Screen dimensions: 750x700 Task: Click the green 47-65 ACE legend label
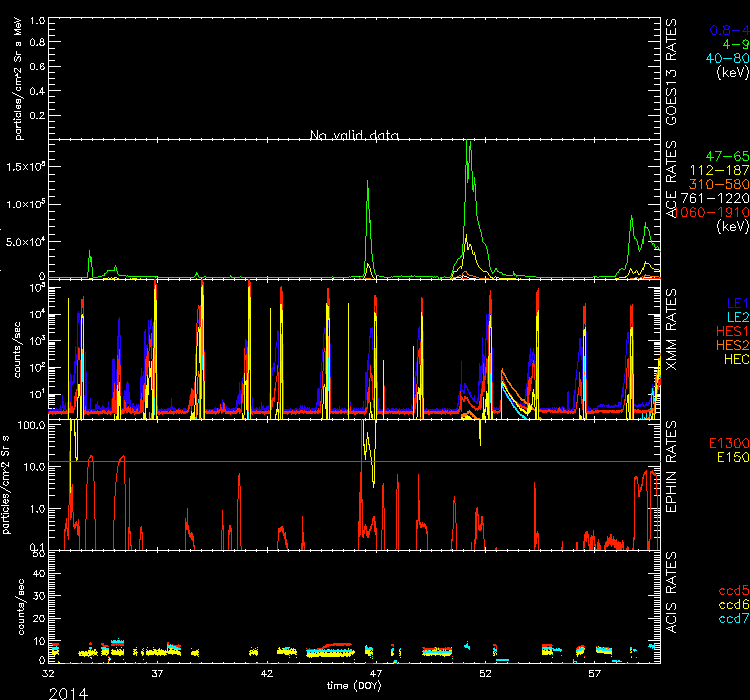(725, 158)
